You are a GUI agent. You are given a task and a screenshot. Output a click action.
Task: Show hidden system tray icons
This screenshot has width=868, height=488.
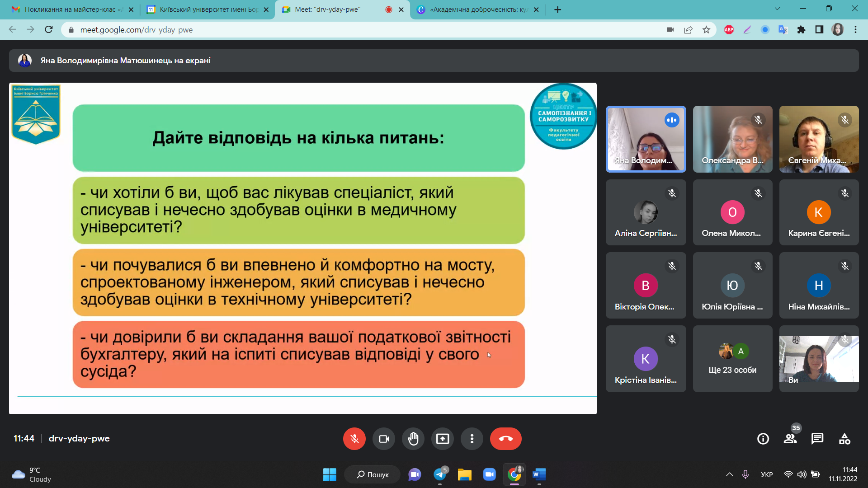(729, 474)
